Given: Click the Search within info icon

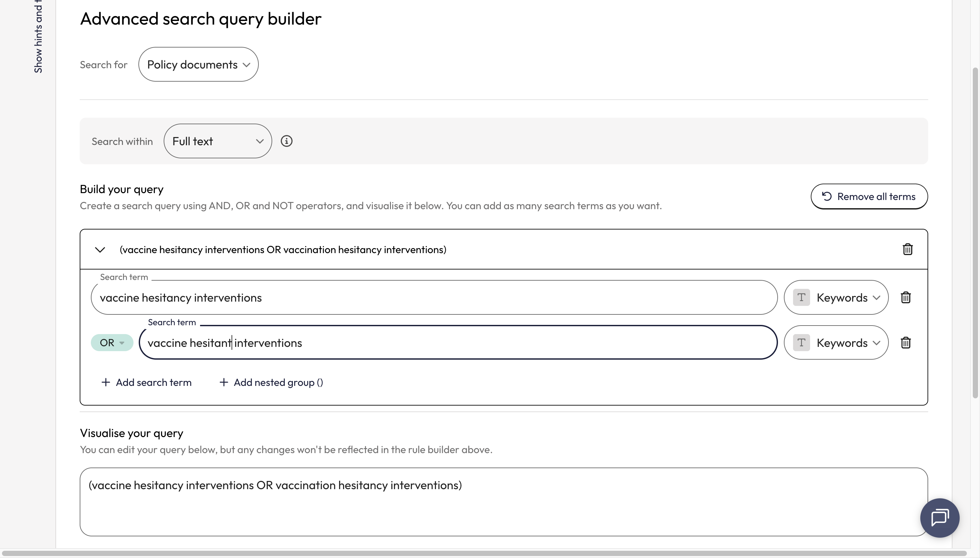Looking at the screenshot, I should tap(286, 141).
